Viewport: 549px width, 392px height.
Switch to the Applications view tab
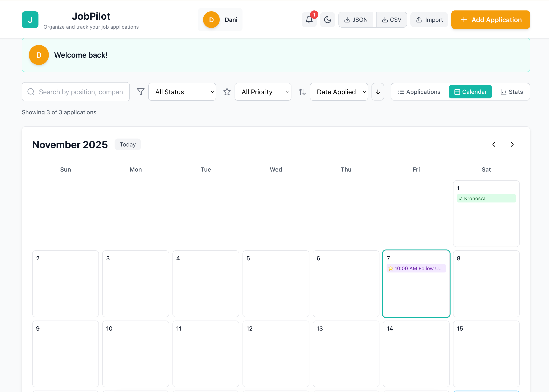419,92
